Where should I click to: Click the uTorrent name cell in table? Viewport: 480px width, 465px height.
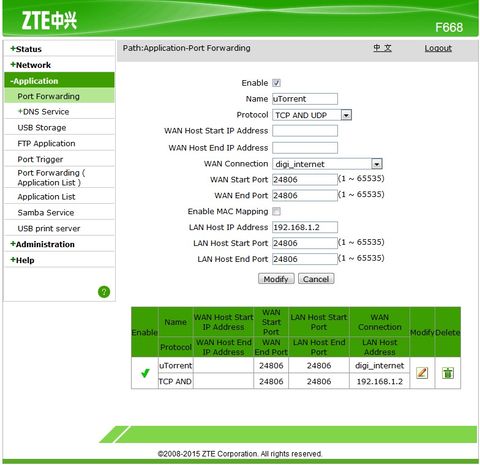(175, 365)
